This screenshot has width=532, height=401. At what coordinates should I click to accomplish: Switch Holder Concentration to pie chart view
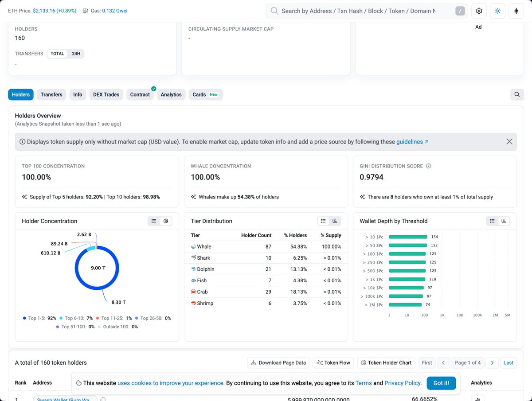166,221
